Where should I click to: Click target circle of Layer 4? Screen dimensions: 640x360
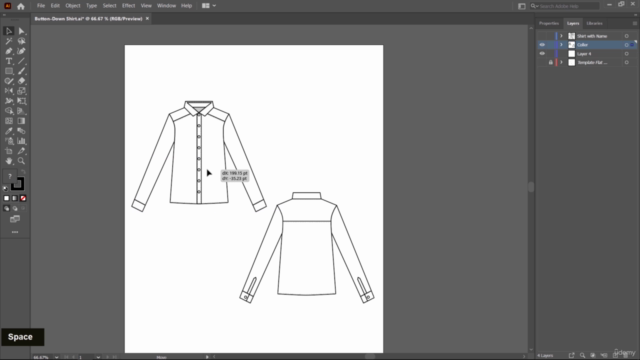(627, 54)
